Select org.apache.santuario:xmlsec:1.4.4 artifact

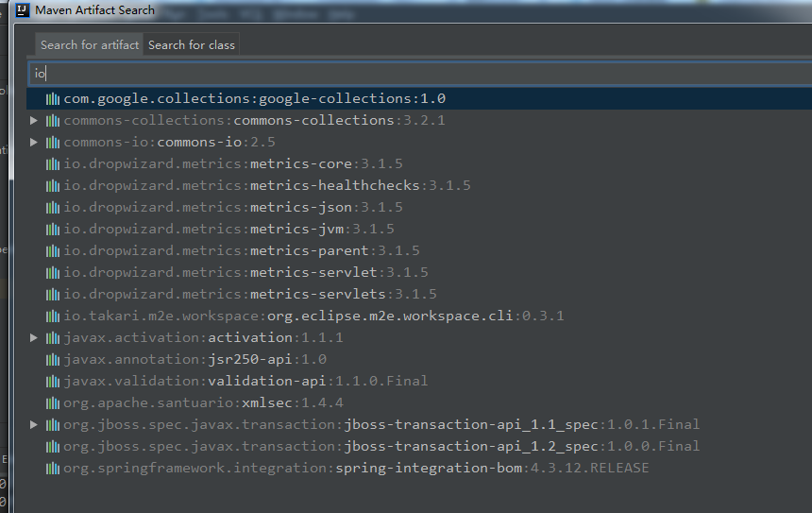(x=203, y=403)
